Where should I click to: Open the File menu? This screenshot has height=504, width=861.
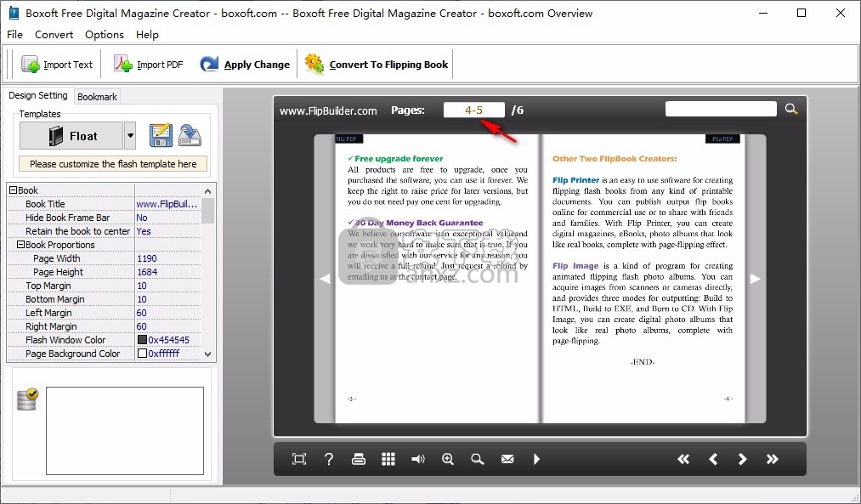point(14,35)
